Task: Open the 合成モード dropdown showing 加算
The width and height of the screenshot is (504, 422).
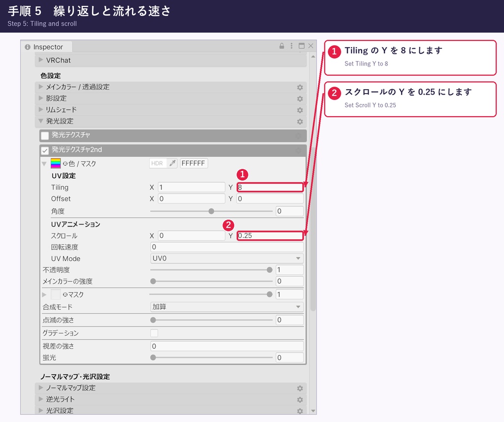Action: click(x=226, y=307)
